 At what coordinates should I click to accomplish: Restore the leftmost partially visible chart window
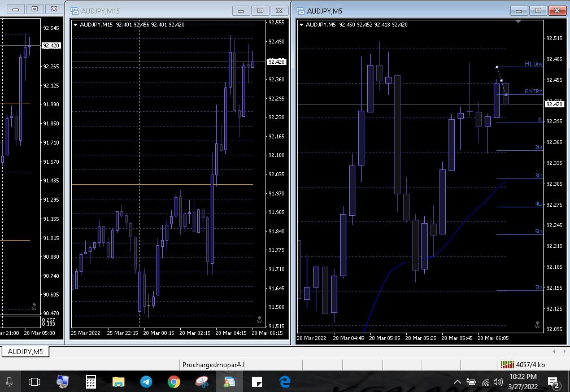click(35, 9)
